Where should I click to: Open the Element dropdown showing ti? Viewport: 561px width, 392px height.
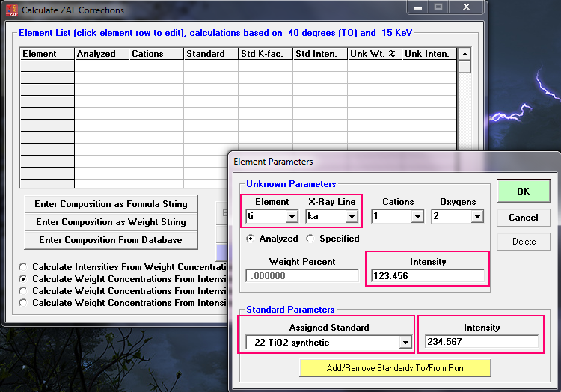click(292, 217)
